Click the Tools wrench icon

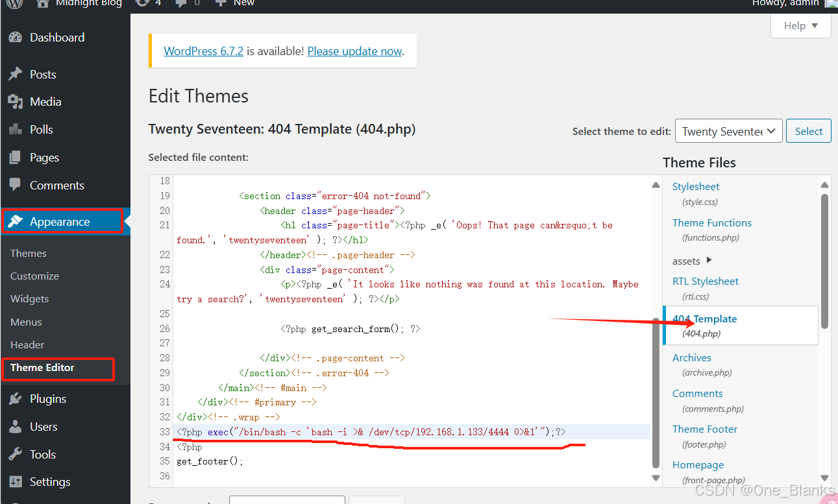tap(16, 455)
